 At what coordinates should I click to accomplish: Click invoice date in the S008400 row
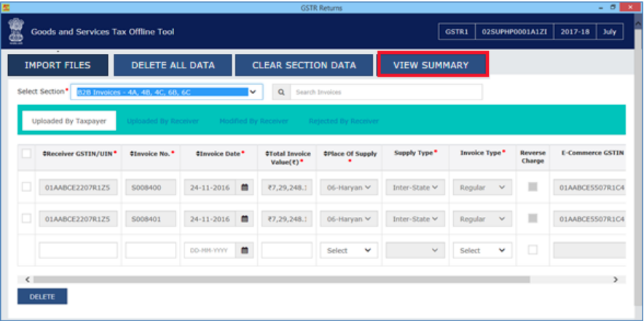[210, 187]
